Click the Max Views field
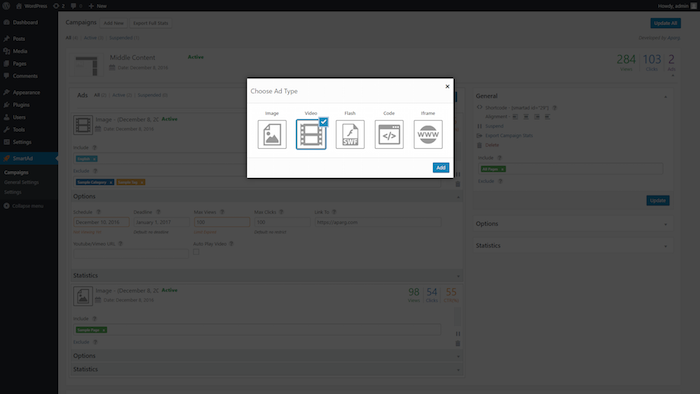This screenshot has height=394, width=700. tap(222, 222)
